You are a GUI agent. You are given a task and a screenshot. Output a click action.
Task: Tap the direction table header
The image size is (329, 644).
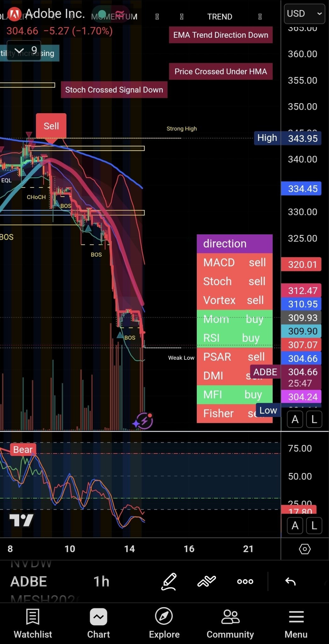click(235, 244)
